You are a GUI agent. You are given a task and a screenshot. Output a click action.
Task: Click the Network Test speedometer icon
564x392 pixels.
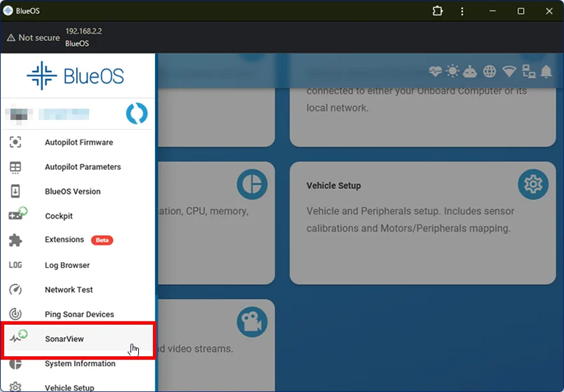(15, 290)
